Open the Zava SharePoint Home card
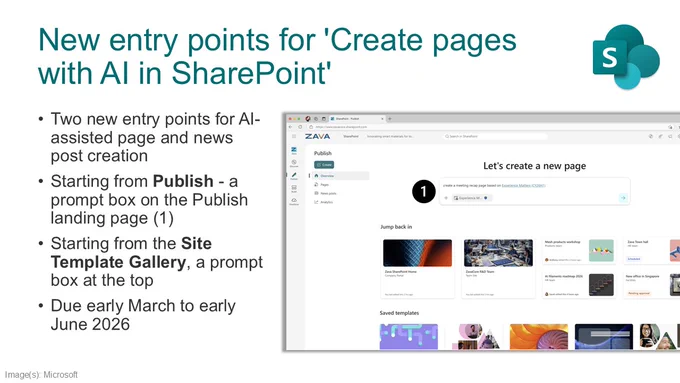The image size is (680, 383). point(417,267)
